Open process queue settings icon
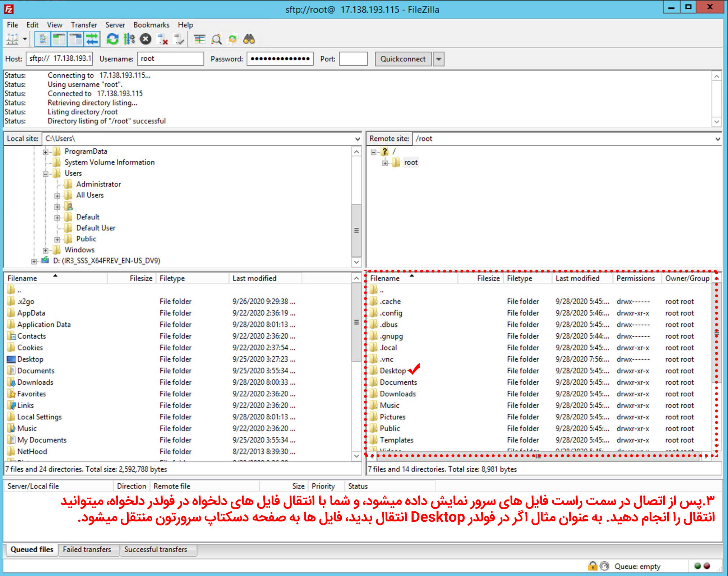This screenshot has width=728, height=576. click(x=129, y=39)
